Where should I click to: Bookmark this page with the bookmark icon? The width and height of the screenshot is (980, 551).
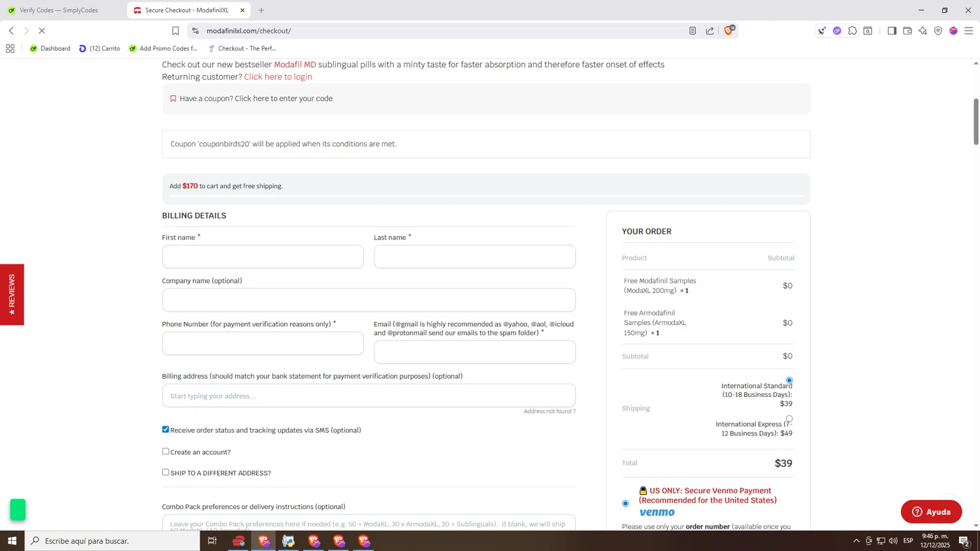[x=175, y=31]
